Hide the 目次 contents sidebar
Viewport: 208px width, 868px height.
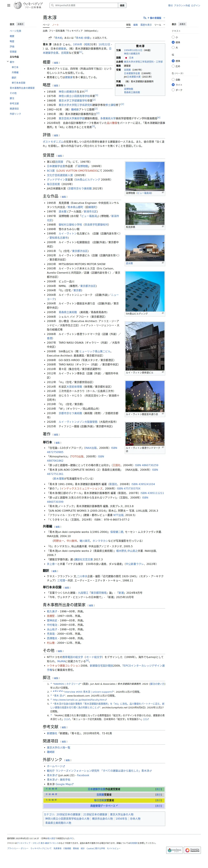[x=21, y=24]
